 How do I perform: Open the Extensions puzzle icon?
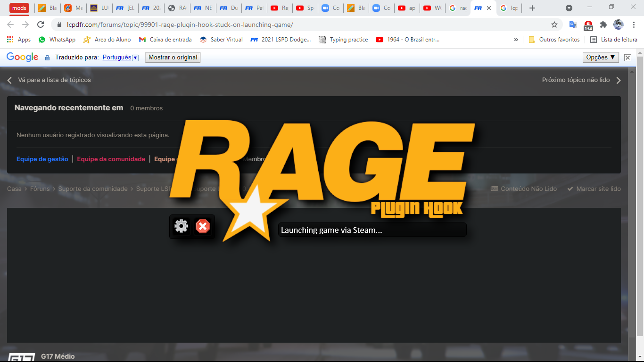[x=603, y=25]
